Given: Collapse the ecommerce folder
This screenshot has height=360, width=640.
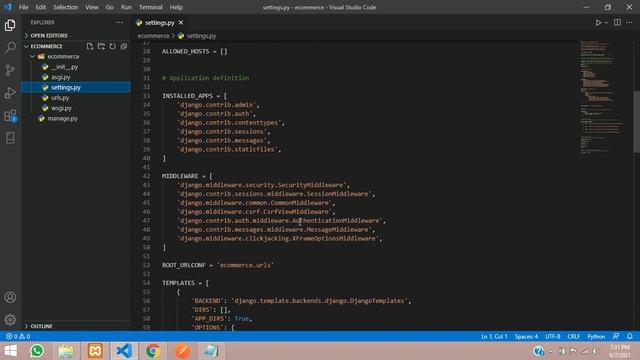Looking at the screenshot, I should 76,56.
